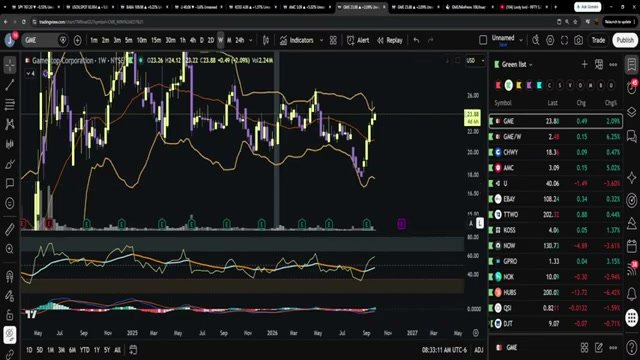Screen dimensions: 640x360
Task: Open indicator templates grid icon
Action: point(333,40)
